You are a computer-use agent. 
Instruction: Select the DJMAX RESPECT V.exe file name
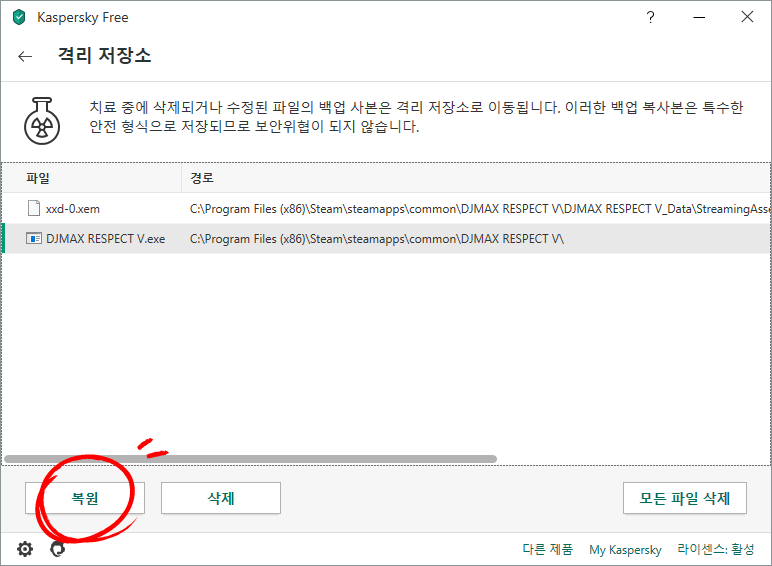tap(105, 239)
